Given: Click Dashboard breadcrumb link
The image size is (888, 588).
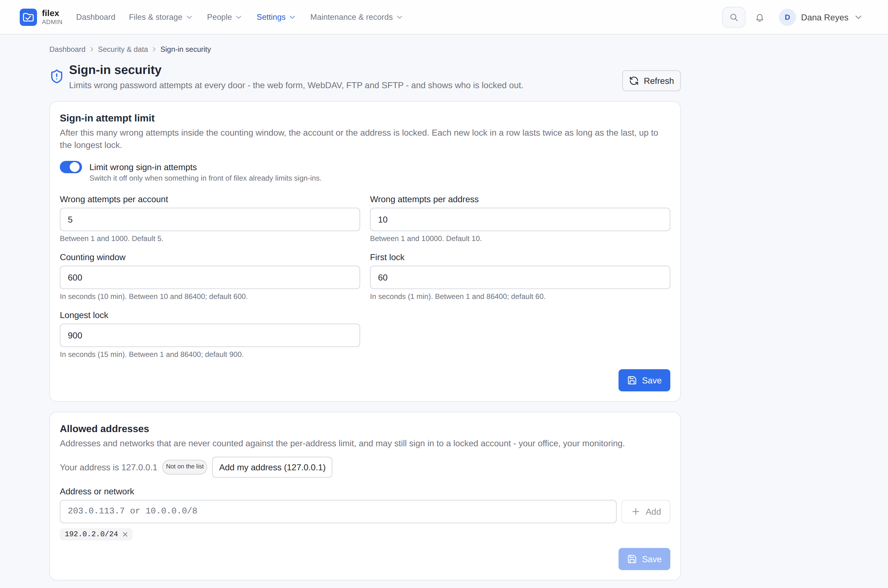Looking at the screenshot, I should tap(68, 50).
